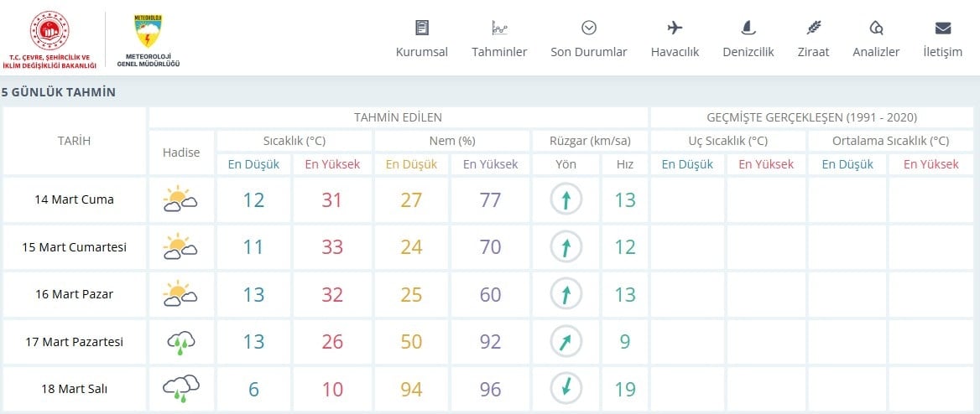This screenshot has height=414, width=980.
Task: Click wind direction arrow for 18 Mart Salı
Action: (566, 388)
